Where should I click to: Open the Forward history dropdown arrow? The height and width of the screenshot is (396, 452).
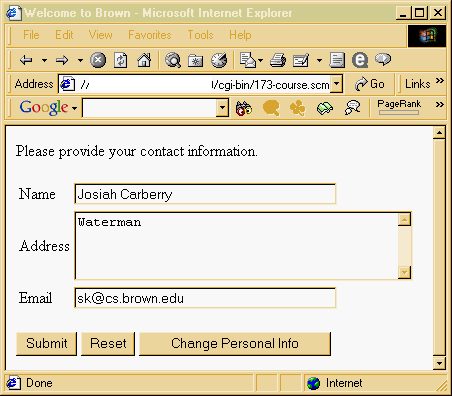tap(80, 61)
